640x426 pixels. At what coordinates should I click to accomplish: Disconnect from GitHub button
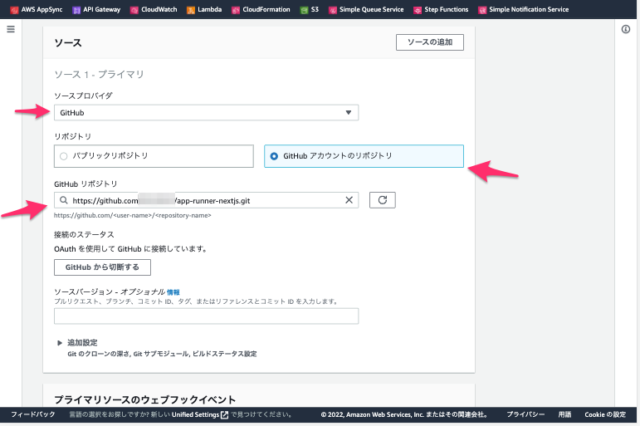click(102, 267)
